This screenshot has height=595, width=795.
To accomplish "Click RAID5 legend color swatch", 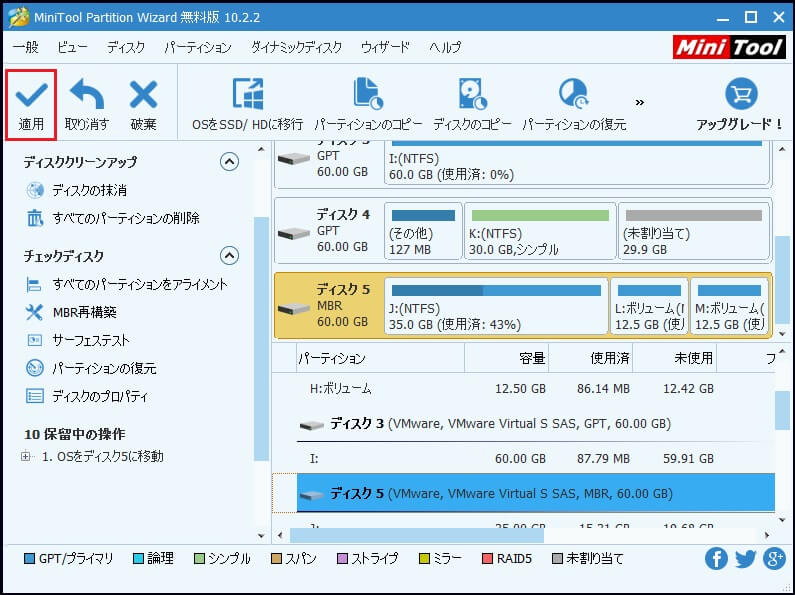I will pyautogui.click(x=487, y=559).
